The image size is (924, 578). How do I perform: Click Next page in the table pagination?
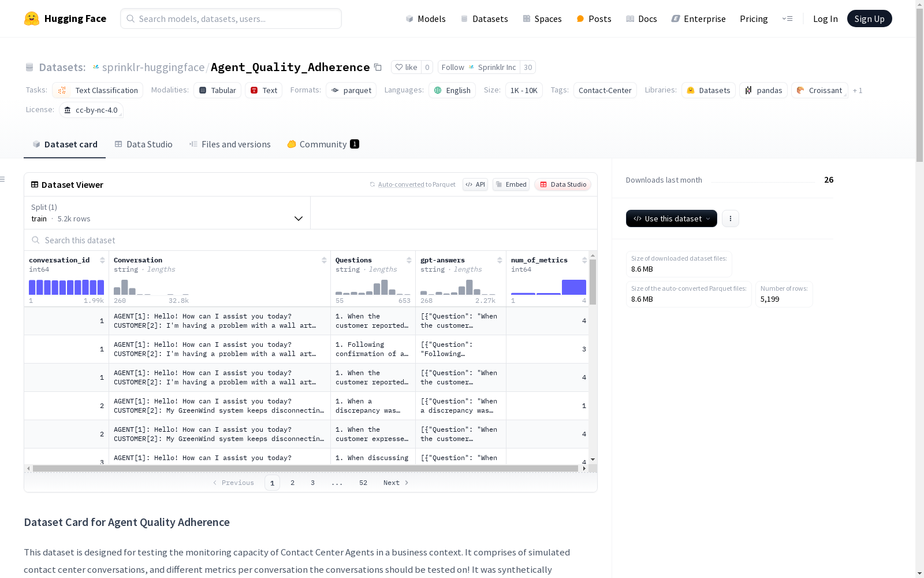pos(396,483)
